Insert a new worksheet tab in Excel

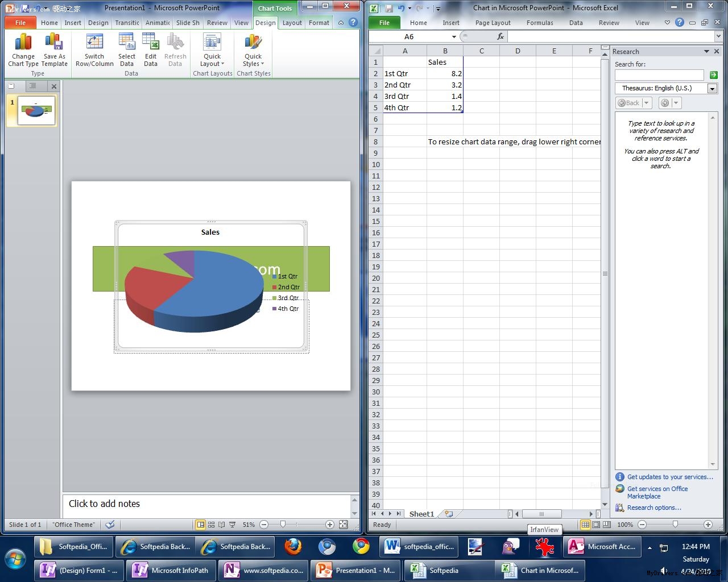coord(449,514)
